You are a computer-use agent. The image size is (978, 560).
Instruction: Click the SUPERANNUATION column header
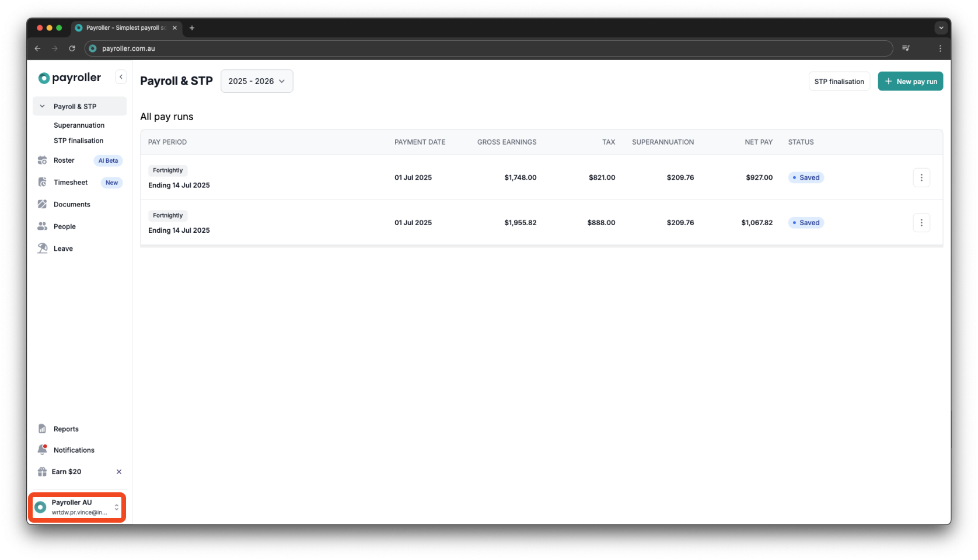(663, 142)
